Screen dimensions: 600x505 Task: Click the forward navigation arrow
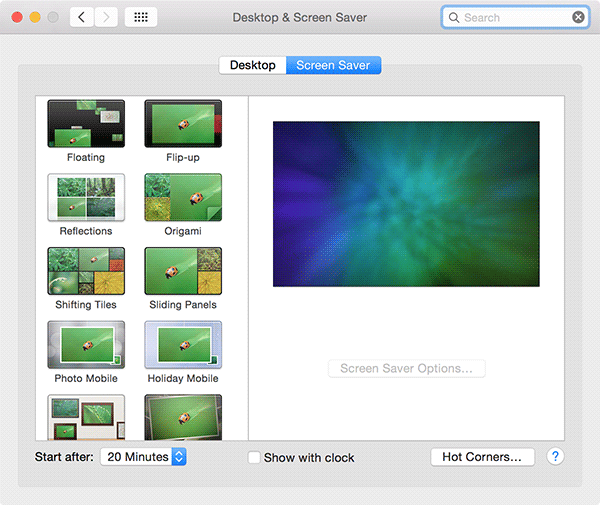pos(106,18)
